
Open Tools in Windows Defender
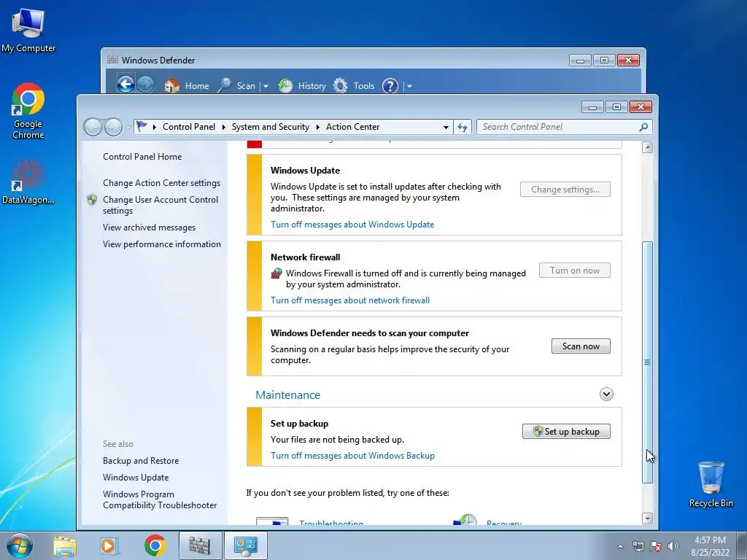tap(354, 86)
